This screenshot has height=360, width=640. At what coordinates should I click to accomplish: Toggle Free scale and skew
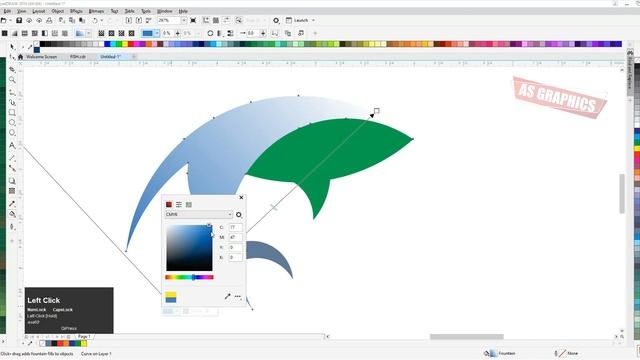275,33
